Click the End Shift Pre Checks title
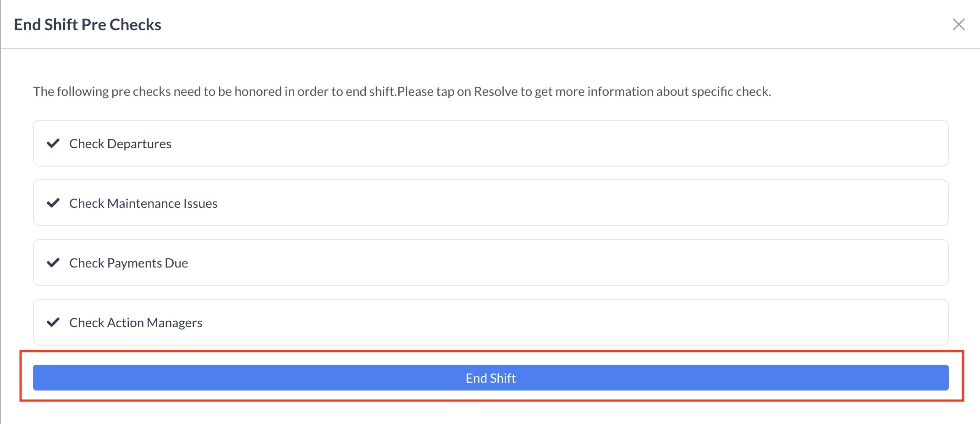 pos(88,25)
